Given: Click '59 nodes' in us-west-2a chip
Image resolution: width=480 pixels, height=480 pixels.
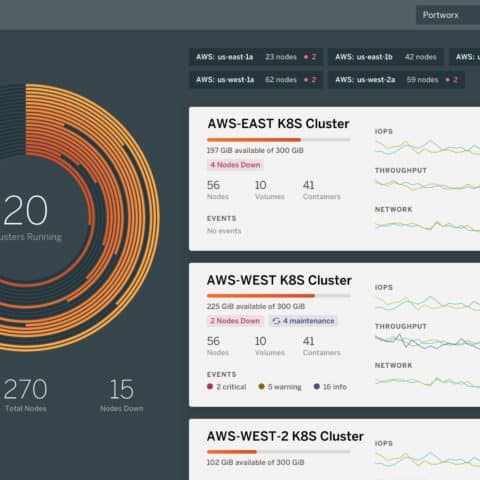Looking at the screenshot, I should (422, 80).
